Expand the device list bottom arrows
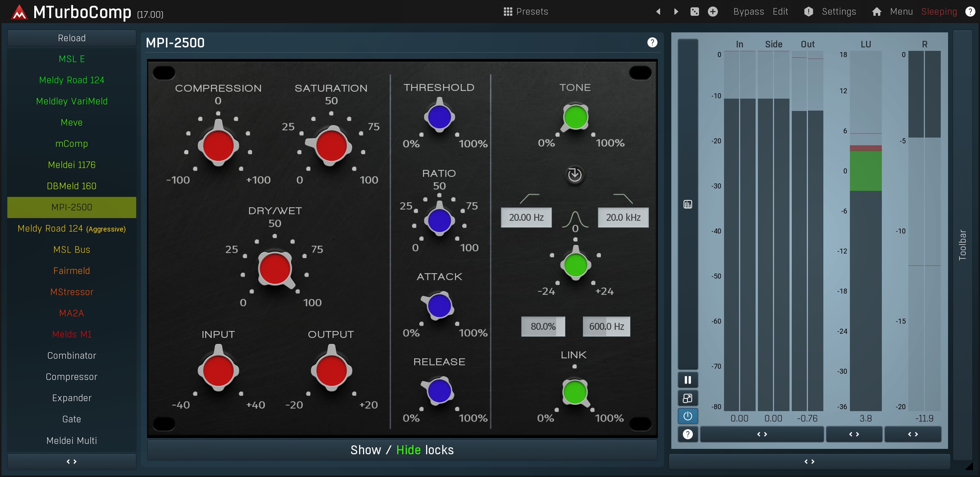980x477 pixels. click(72, 461)
